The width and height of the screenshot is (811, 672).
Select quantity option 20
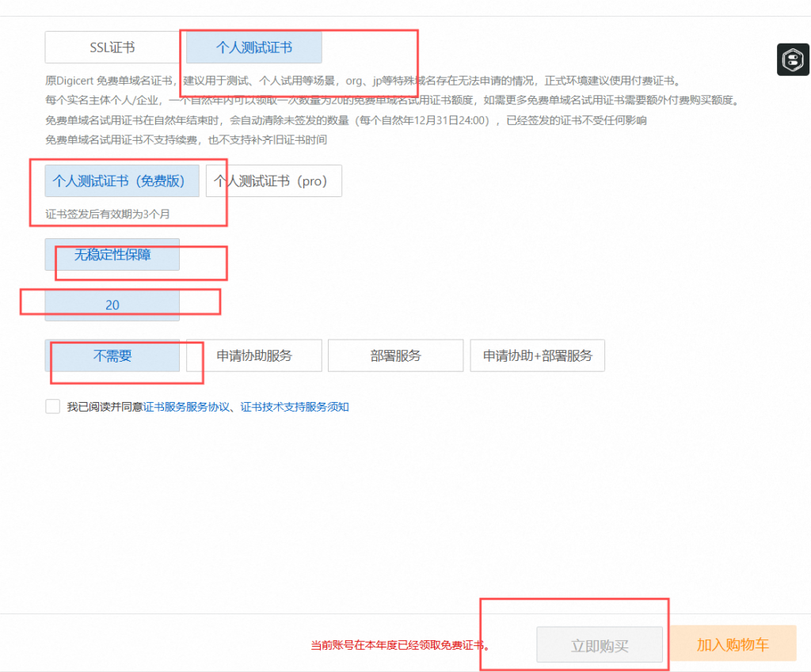click(112, 305)
